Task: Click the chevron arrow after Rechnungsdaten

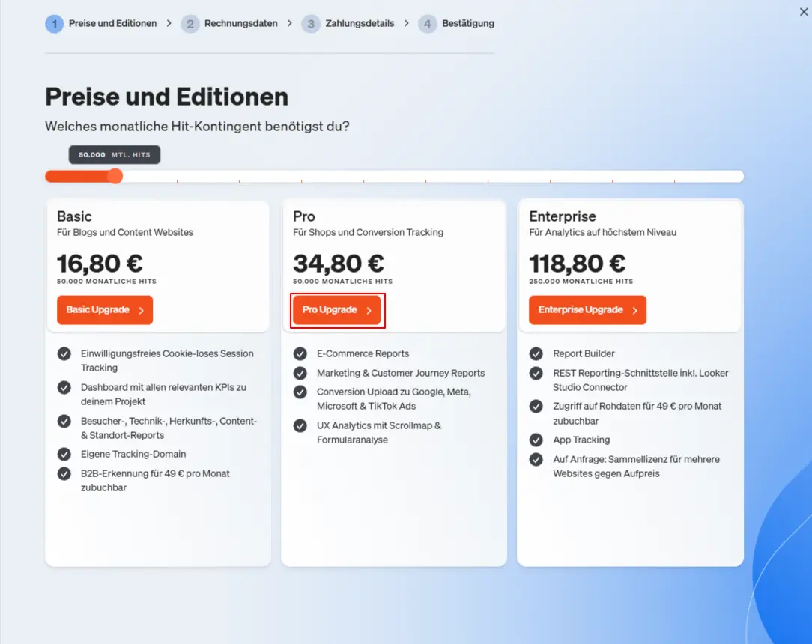Action: (289, 24)
